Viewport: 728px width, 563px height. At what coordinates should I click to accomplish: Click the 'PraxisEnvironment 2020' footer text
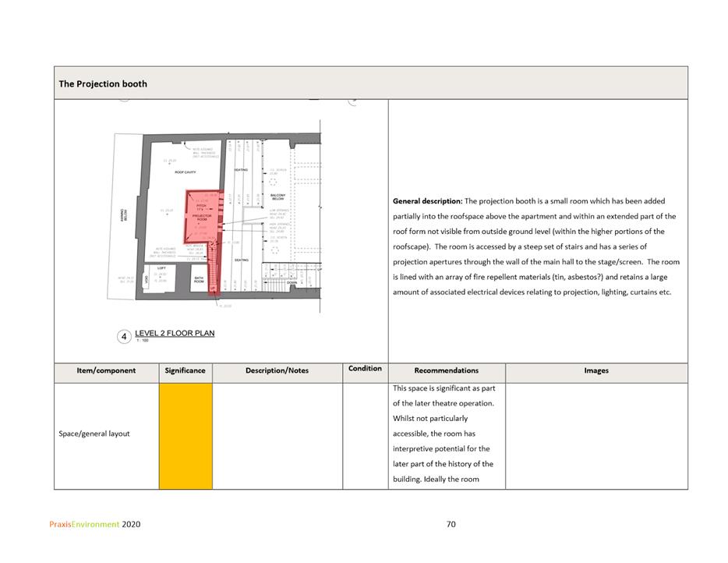point(95,525)
